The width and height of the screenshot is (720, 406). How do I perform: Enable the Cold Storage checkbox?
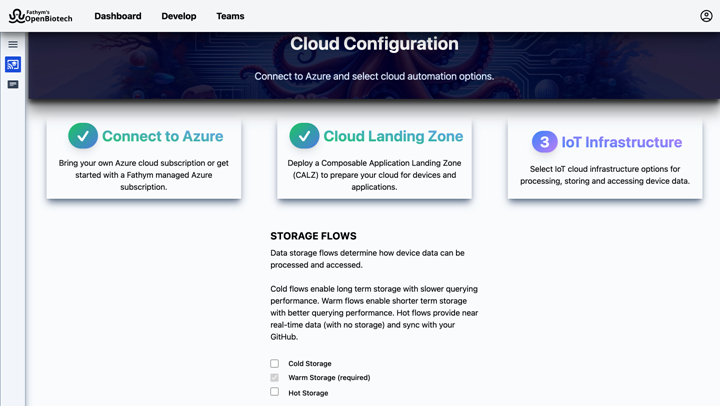[x=275, y=363]
